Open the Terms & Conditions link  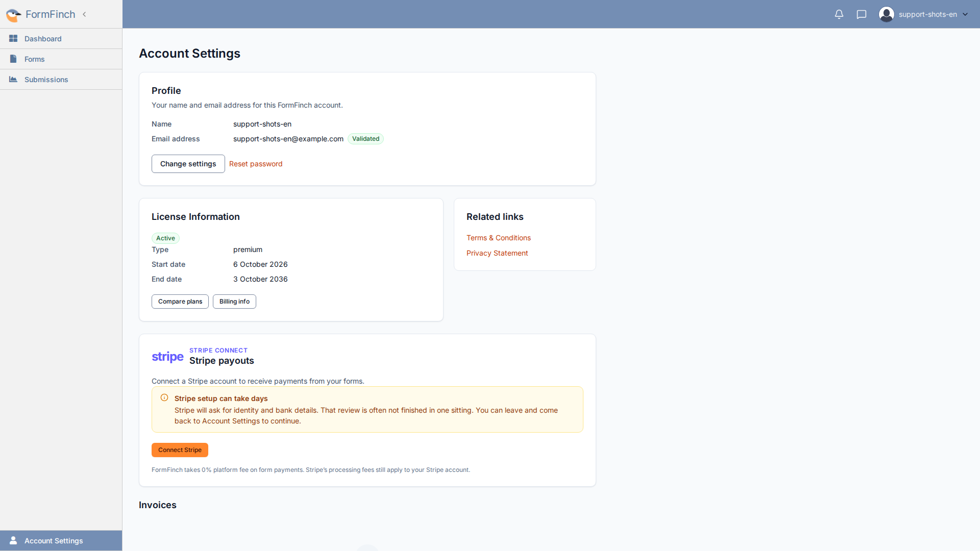point(499,238)
